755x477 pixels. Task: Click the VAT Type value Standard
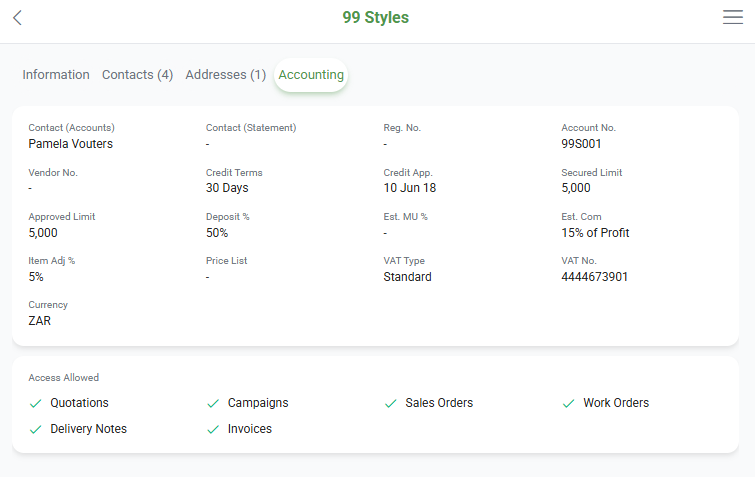(407, 277)
